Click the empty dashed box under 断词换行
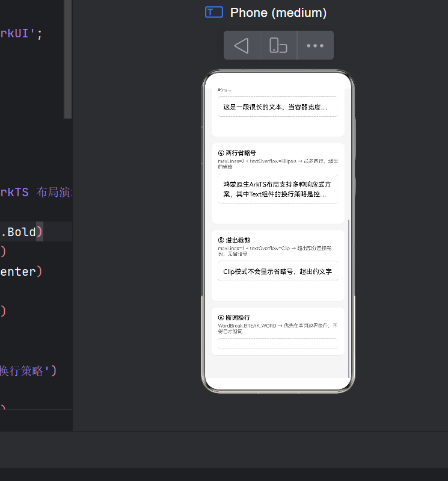448x481 pixels. pos(278,344)
